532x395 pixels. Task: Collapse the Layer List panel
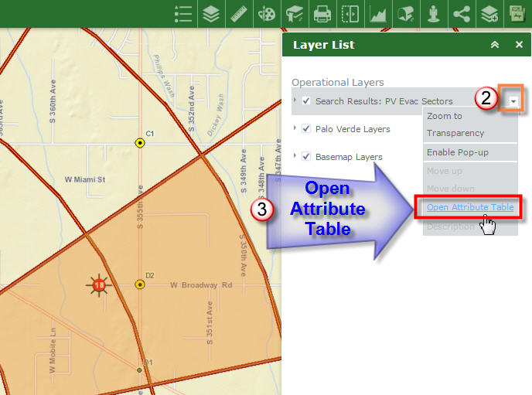[495, 44]
